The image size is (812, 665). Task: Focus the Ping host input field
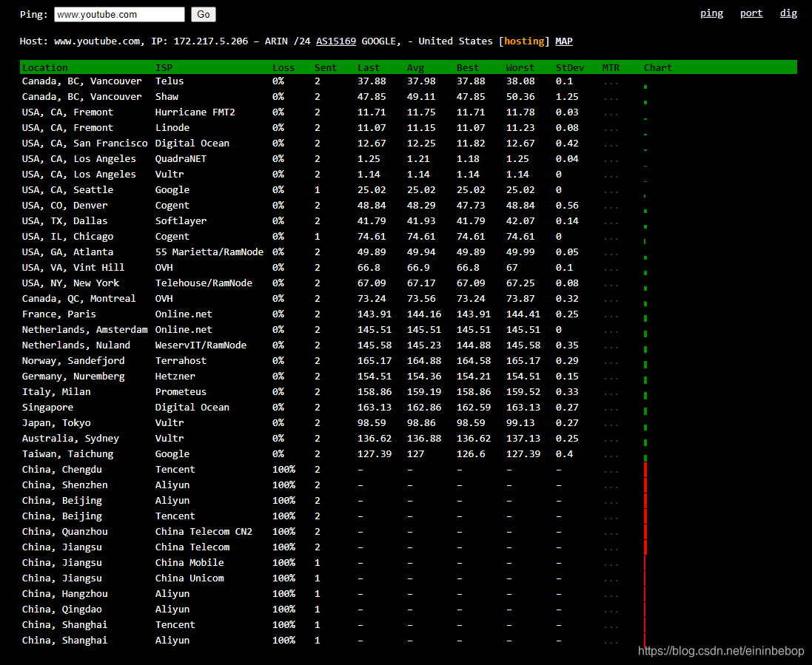click(x=119, y=15)
